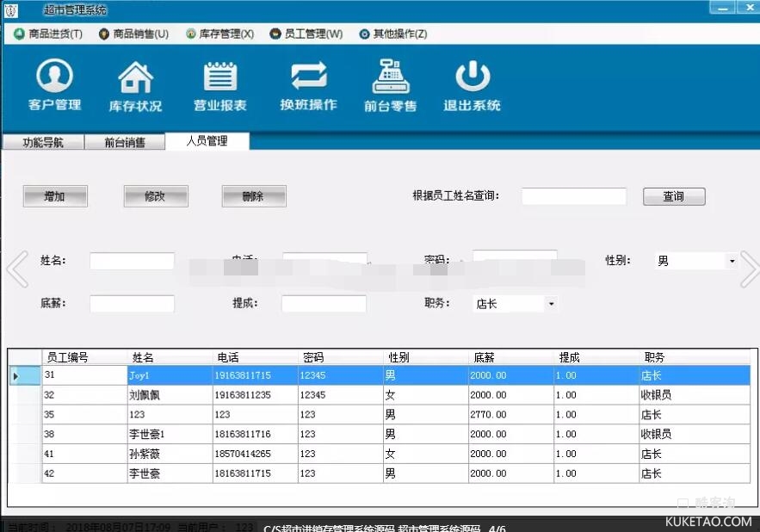Open the 商品销售(U) menu
760x532 pixels.
(x=133, y=34)
